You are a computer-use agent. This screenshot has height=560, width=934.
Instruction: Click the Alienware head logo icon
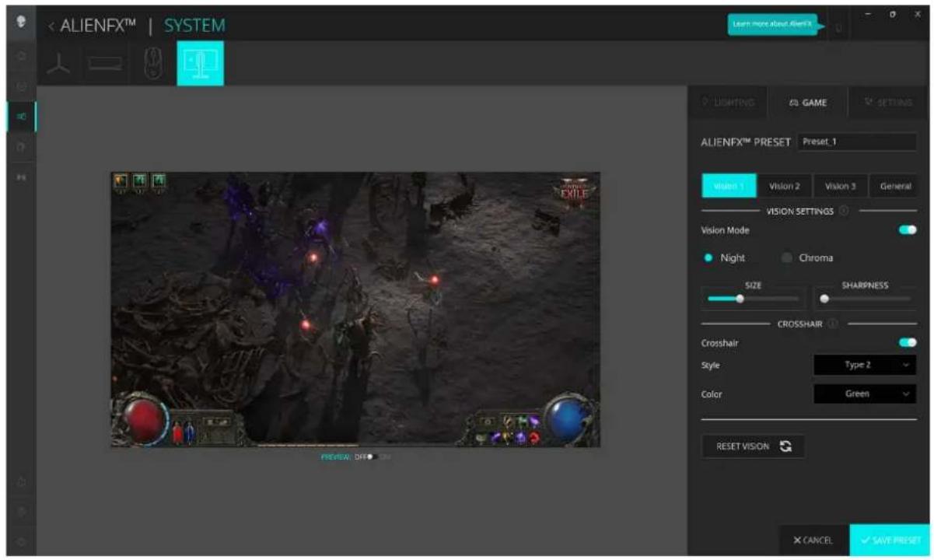tap(20, 23)
